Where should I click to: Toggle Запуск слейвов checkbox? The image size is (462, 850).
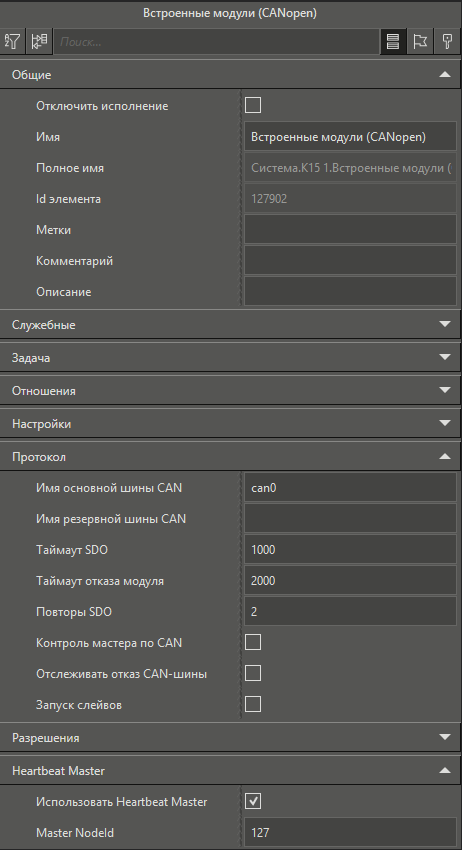click(x=253, y=704)
